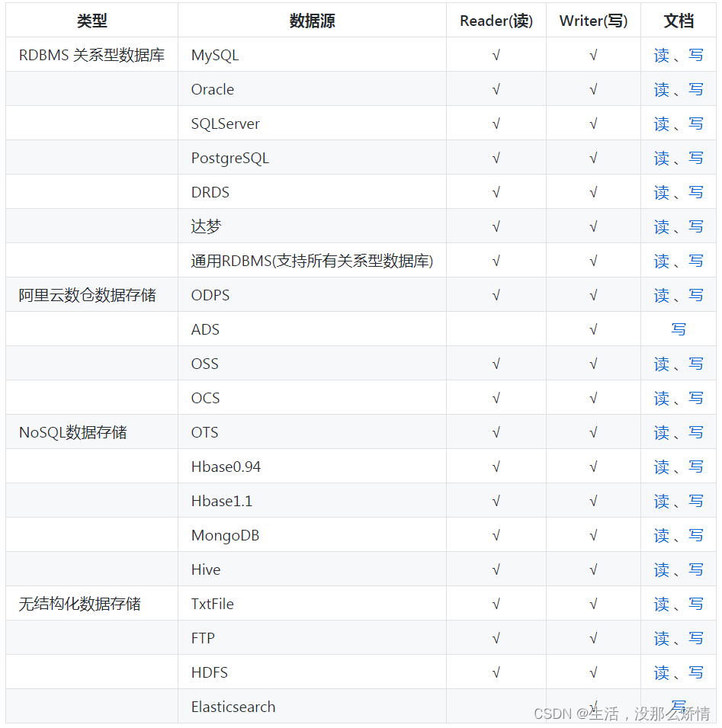Open the 写 doc link for SQLServer

pyautogui.click(x=695, y=124)
